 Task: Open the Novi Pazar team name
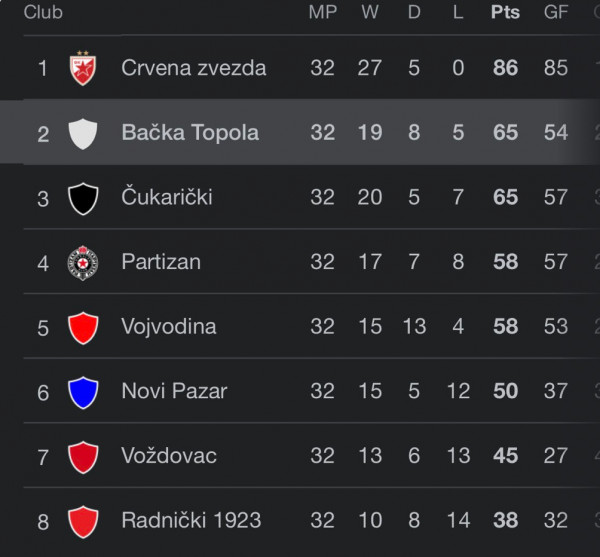tap(174, 391)
